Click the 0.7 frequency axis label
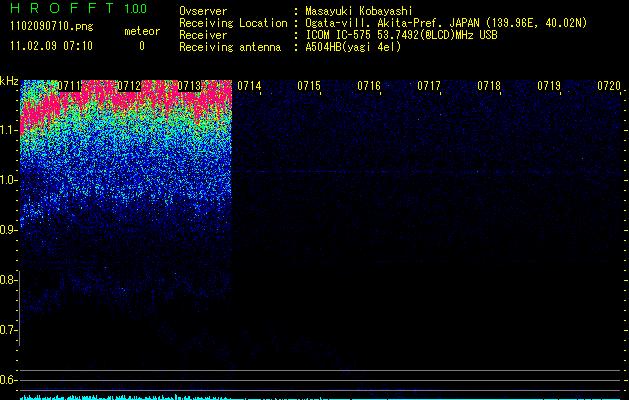This screenshot has width=629, height=400. tap(8, 330)
